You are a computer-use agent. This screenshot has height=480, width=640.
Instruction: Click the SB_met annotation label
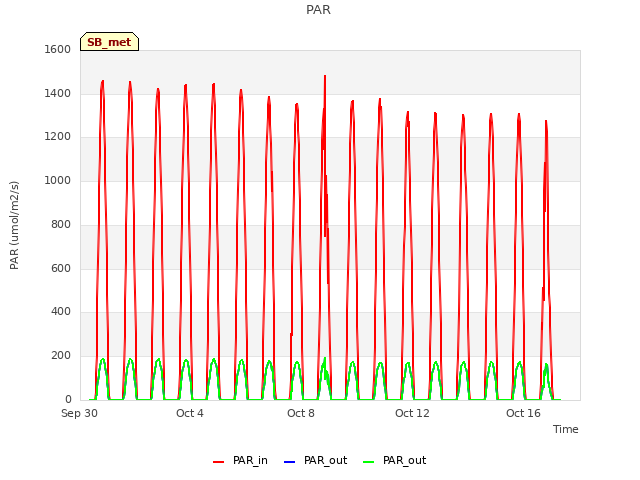109,42
